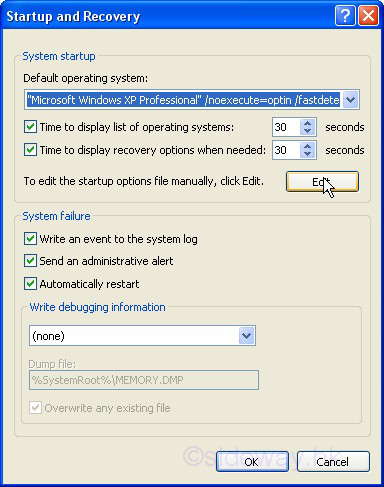Decrease the operating systems list display time

click(x=307, y=131)
